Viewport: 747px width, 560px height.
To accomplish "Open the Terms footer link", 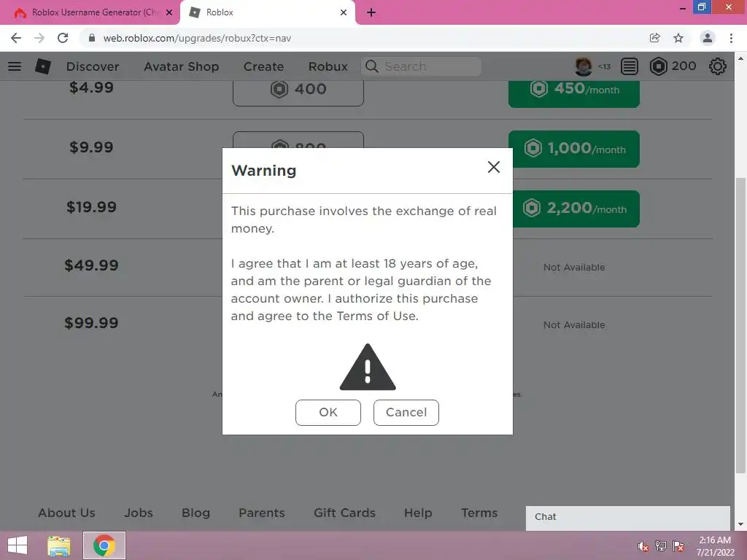I will [x=479, y=513].
